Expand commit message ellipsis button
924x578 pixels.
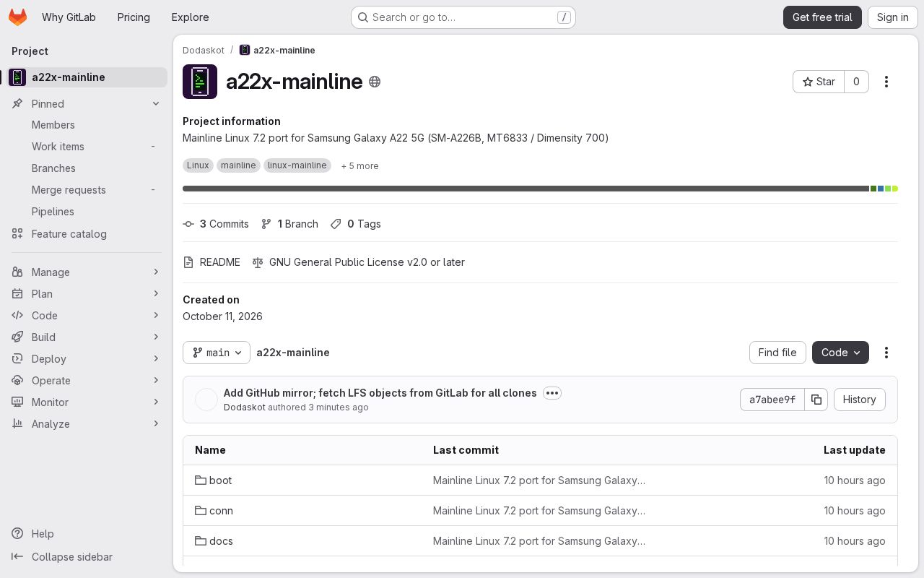click(552, 393)
